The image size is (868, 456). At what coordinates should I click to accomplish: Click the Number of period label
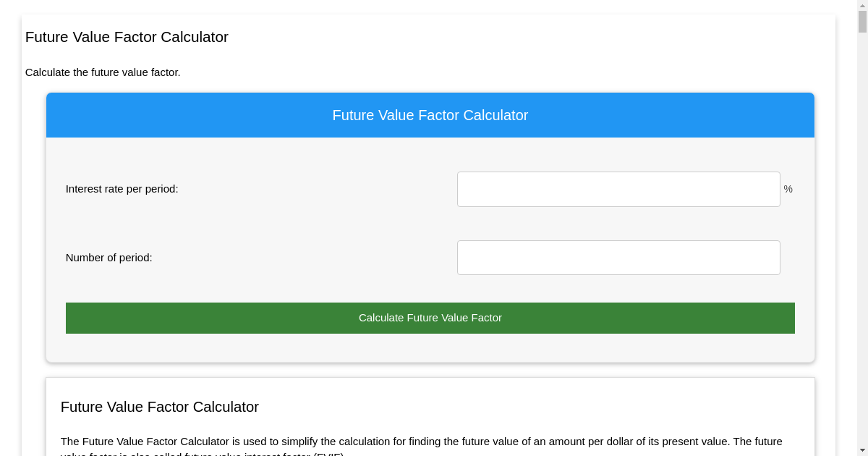point(109,257)
